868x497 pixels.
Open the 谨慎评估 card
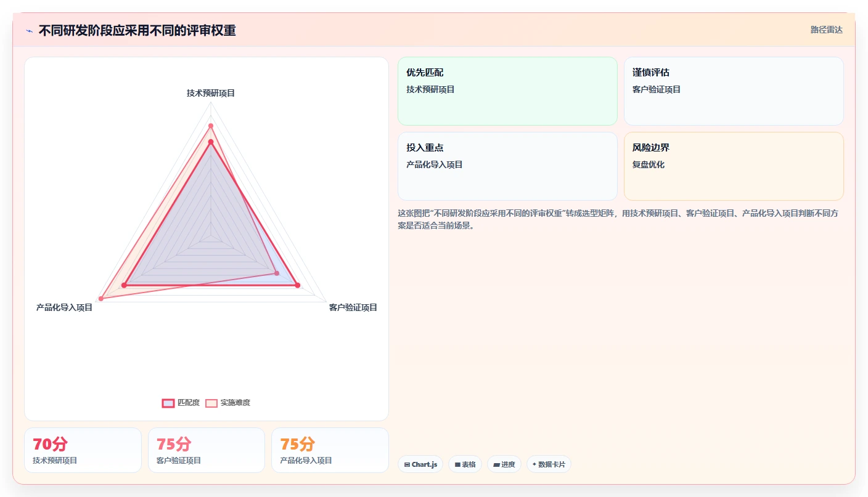(734, 91)
